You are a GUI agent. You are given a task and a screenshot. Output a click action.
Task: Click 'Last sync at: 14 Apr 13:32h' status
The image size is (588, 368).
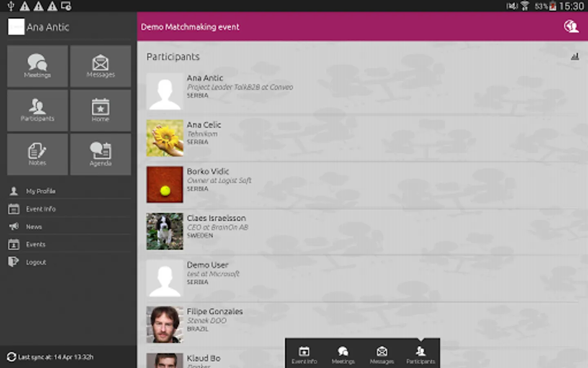coord(56,357)
